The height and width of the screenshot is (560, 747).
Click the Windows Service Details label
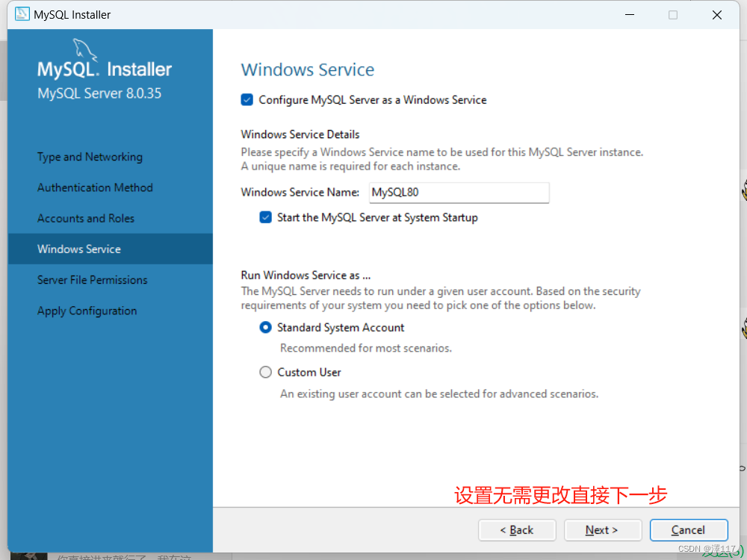(x=300, y=134)
